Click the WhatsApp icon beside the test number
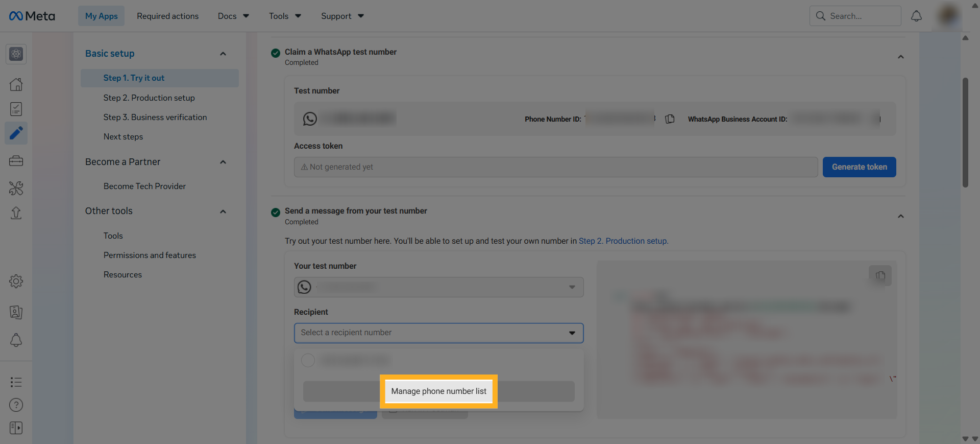 pyautogui.click(x=310, y=119)
